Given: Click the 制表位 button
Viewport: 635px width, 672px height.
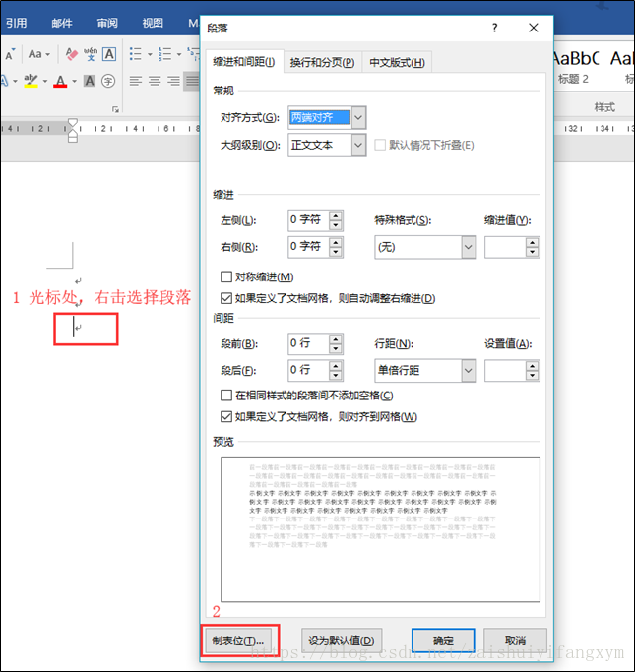Looking at the screenshot, I should pyautogui.click(x=238, y=641).
